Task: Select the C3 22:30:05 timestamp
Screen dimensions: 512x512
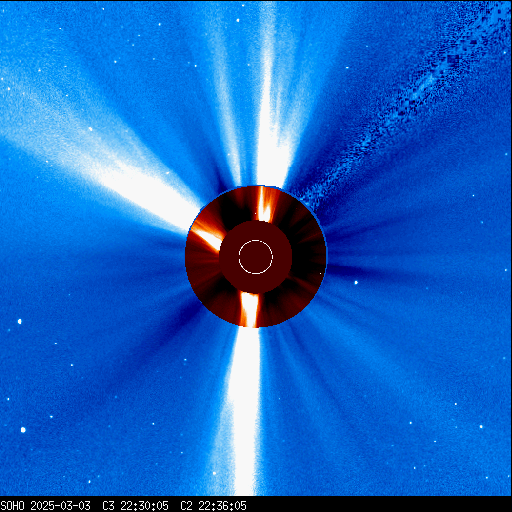Action: (135, 505)
